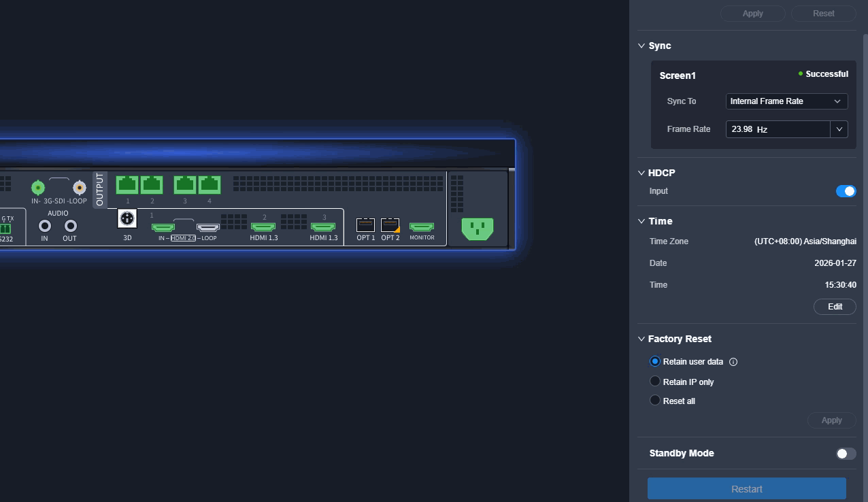Click the 3G-SDI IN connector
This screenshot has width=868, height=502.
[x=38, y=187]
